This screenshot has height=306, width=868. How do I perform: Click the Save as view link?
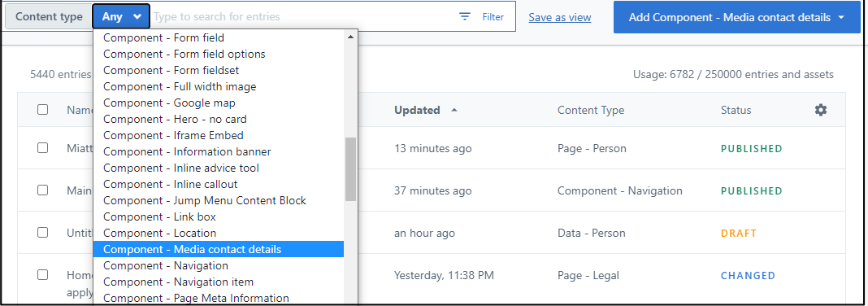[560, 17]
